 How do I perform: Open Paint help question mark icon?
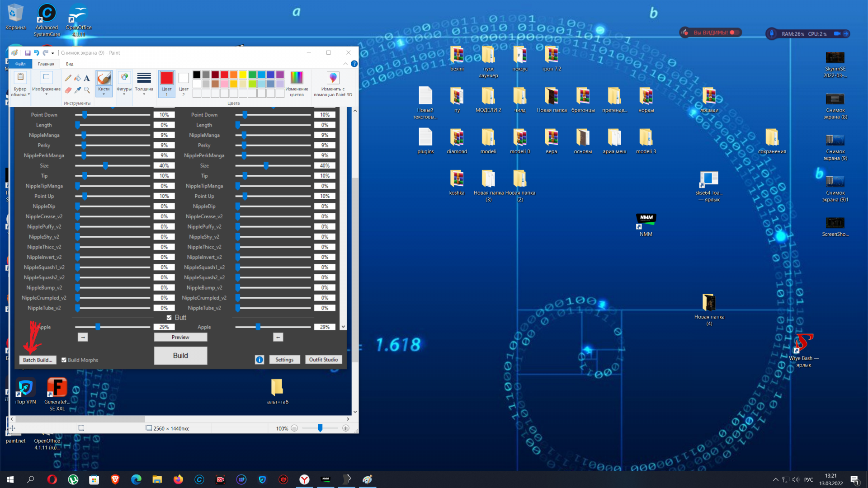click(354, 64)
